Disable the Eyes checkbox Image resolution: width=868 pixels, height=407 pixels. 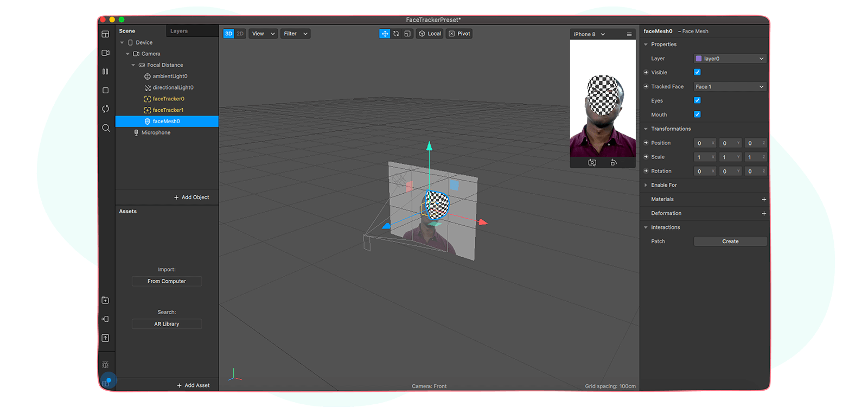(x=697, y=100)
